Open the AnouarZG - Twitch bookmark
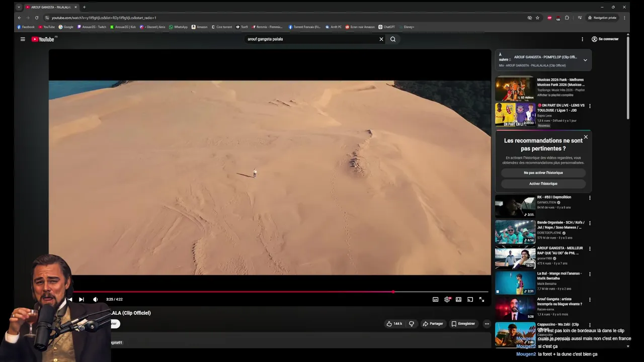 click(x=92, y=27)
